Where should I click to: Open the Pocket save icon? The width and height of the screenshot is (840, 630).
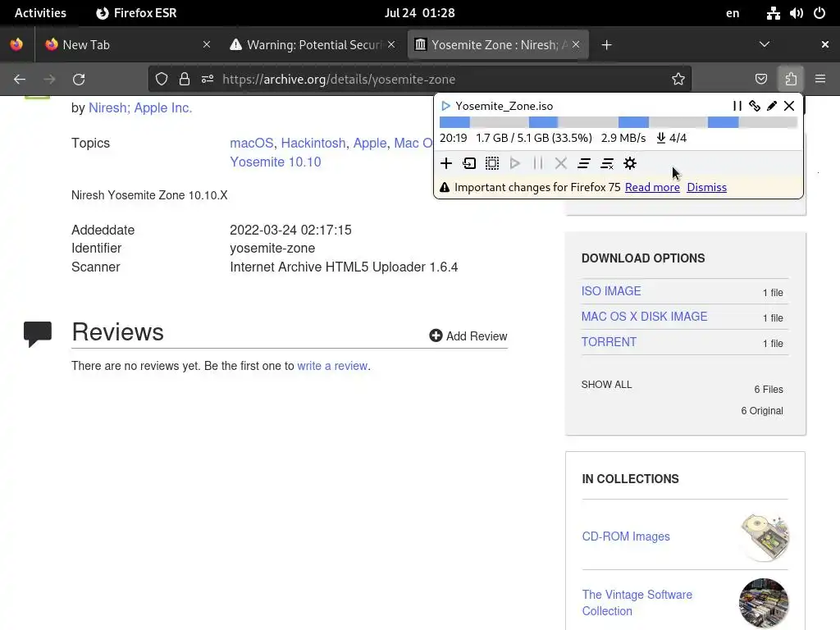coord(760,80)
